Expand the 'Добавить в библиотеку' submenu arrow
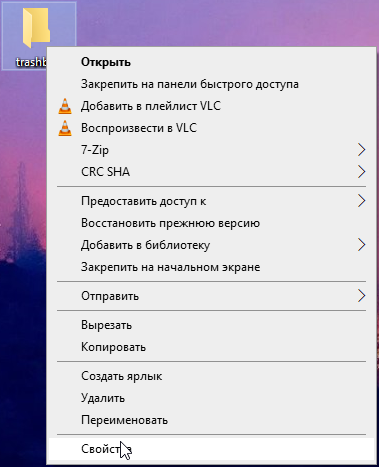The height and width of the screenshot is (467, 379). pos(362,245)
